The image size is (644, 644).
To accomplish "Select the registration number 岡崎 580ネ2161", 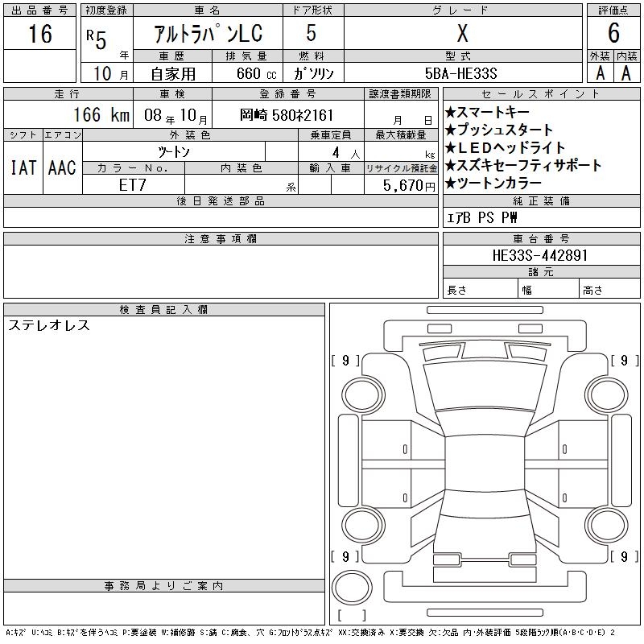I will [x=287, y=115].
